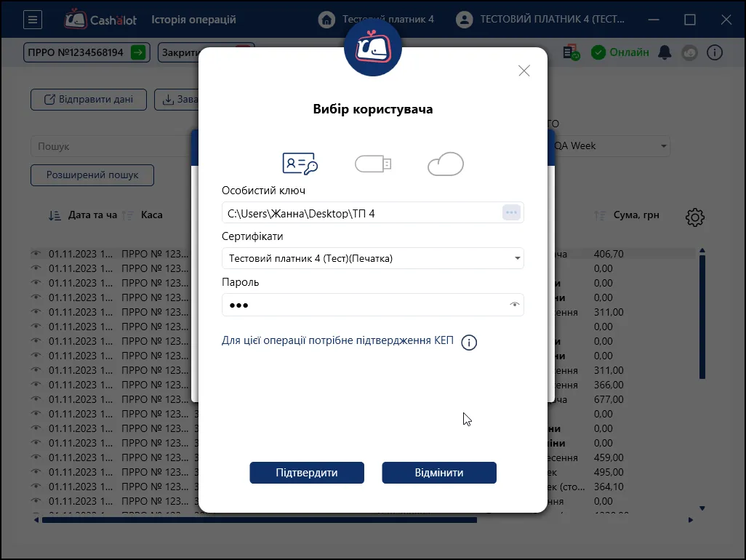Click the horizontal scrollbar thumb

click(260, 520)
